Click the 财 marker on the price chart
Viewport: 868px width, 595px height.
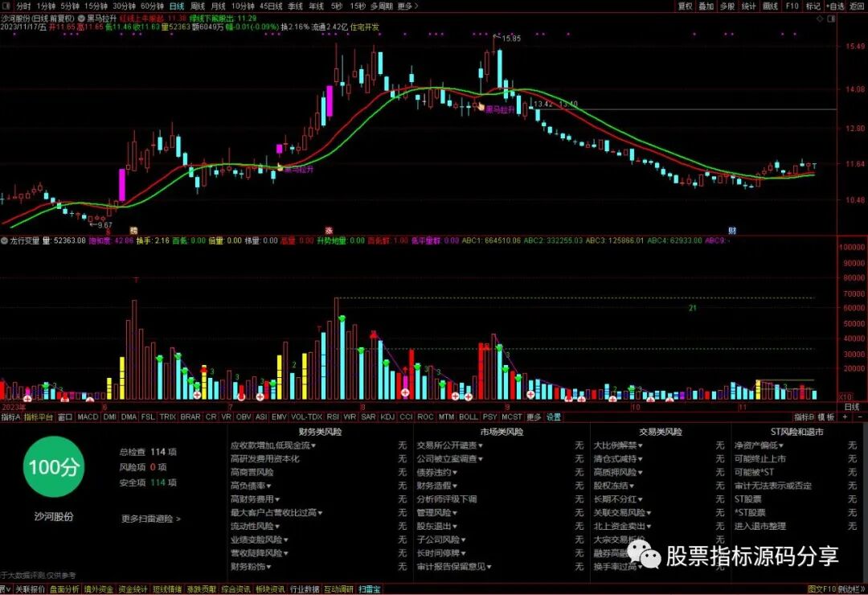[x=732, y=231]
